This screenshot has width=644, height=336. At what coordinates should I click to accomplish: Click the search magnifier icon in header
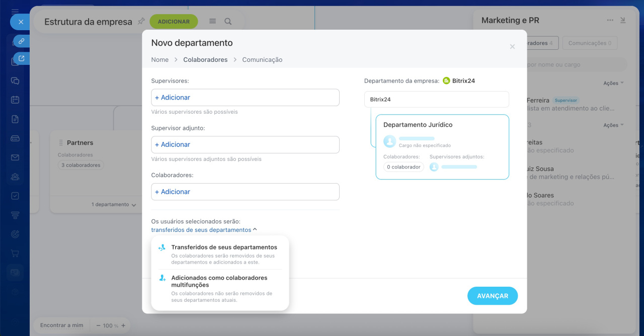click(228, 22)
